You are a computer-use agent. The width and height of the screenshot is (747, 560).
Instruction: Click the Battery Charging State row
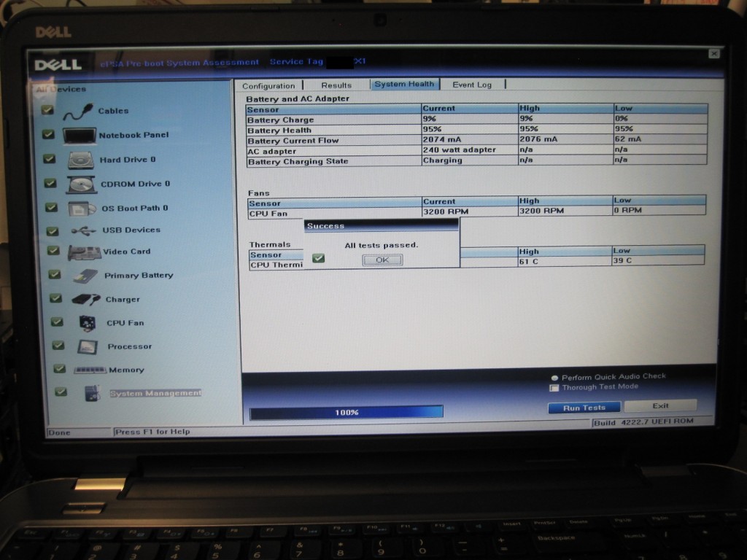[x=476, y=161]
